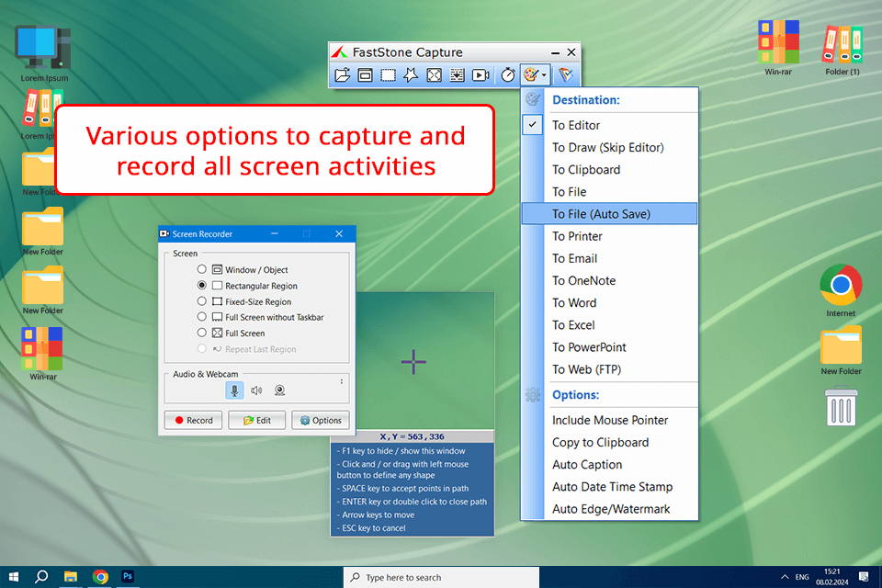Open the notification center icon

click(864, 577)
